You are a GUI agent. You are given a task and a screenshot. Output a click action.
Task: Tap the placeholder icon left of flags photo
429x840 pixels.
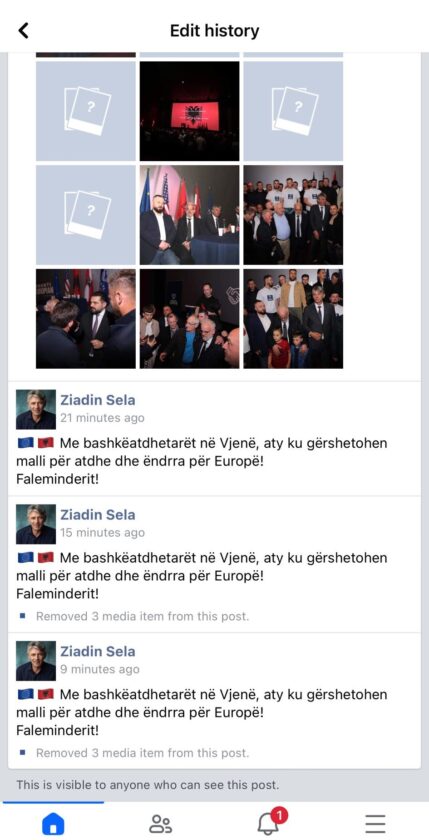[x=86, y=215]
